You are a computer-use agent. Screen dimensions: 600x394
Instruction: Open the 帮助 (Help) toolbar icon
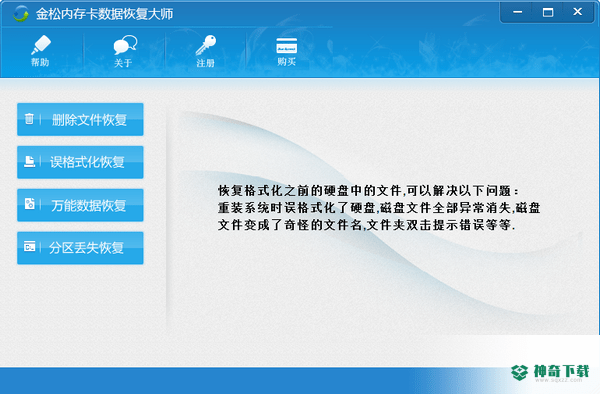(41, 50)
